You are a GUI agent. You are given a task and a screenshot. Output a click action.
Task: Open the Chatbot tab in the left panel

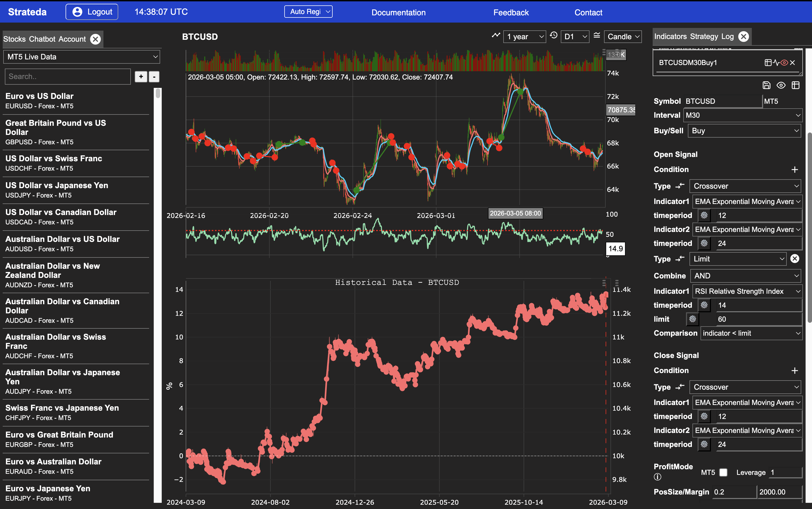coord(43,39)
